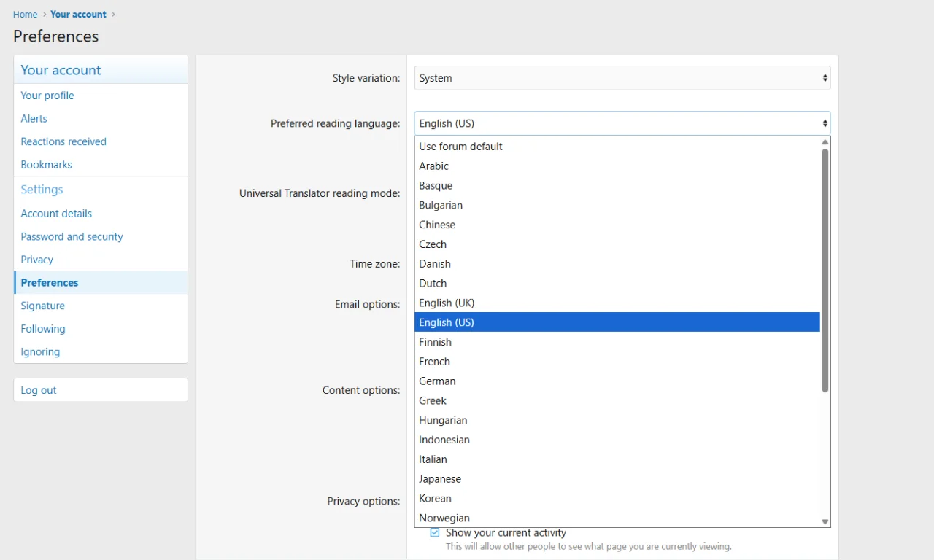Open the Ignoring list
The width and height of the screenshot is (934, 560).
101,352
